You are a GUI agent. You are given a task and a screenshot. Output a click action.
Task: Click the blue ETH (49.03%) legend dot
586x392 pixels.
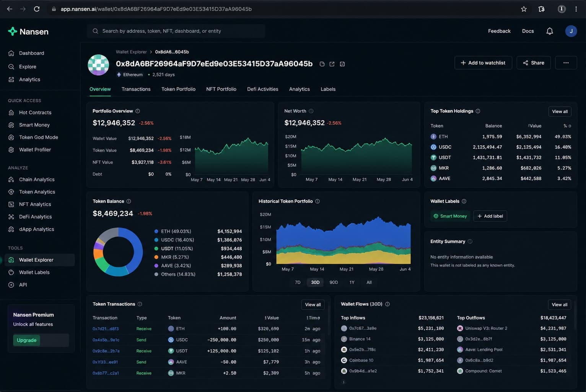tap(156, 231)
